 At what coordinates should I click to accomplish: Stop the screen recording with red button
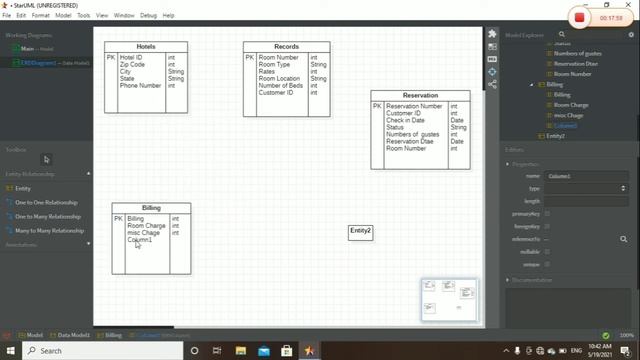(579, 18)
